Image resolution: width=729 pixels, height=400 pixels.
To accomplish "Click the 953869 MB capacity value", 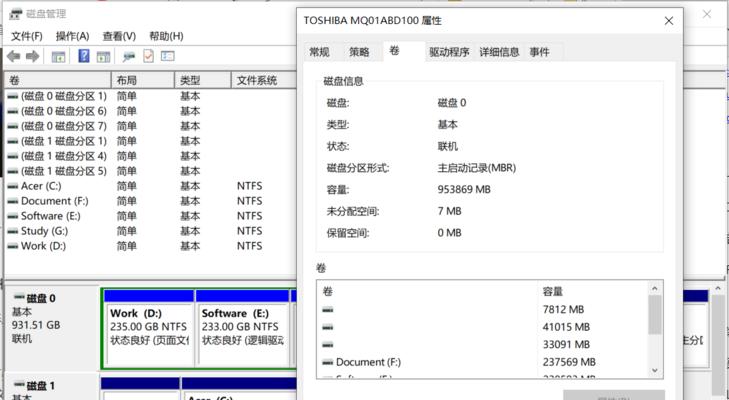I will (464, 190).
